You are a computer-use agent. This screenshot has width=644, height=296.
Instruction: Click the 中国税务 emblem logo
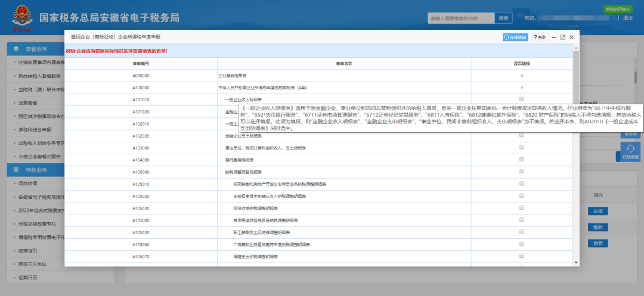click(x=21, y=18)
